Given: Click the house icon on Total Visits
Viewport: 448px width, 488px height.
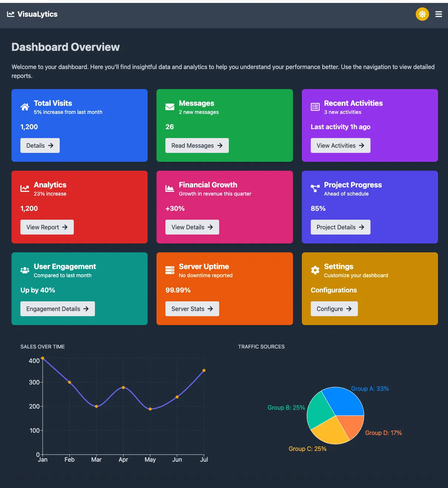Looking at the screenshot, I should point(25,107).
